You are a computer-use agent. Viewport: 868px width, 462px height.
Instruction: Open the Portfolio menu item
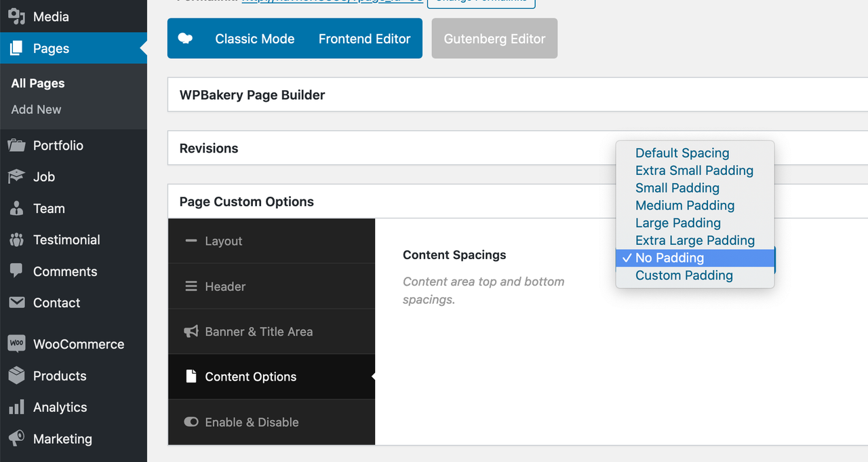[73, 145]
